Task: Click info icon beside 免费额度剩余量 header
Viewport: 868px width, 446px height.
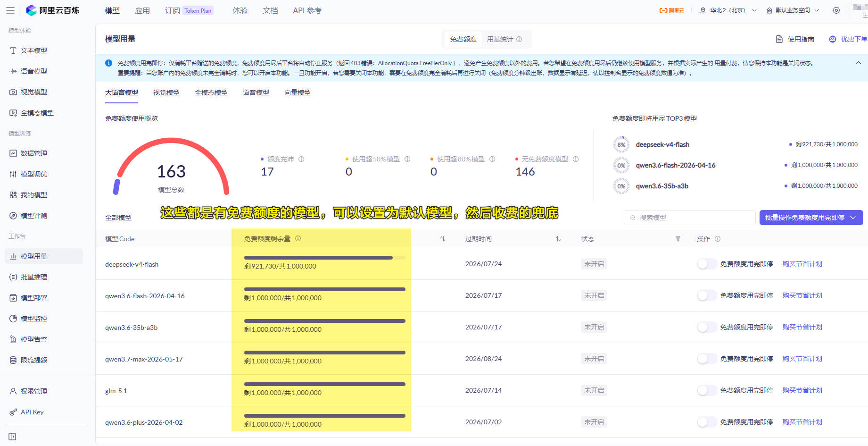Action: (x=298, y=238)
